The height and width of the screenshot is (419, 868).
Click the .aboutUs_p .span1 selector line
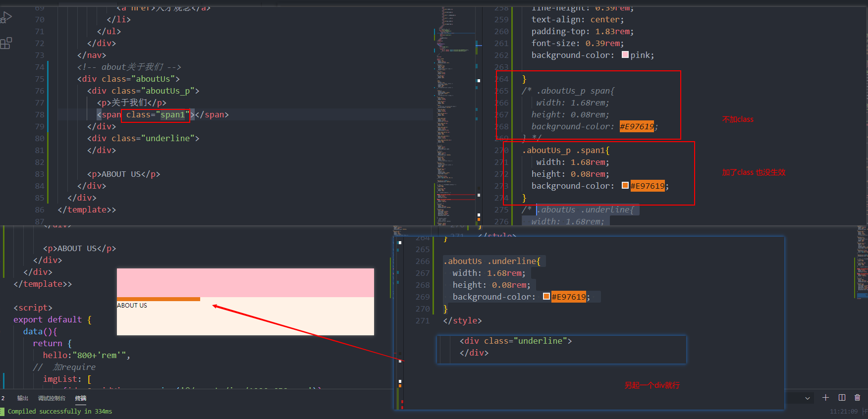[x=566, y=151]
